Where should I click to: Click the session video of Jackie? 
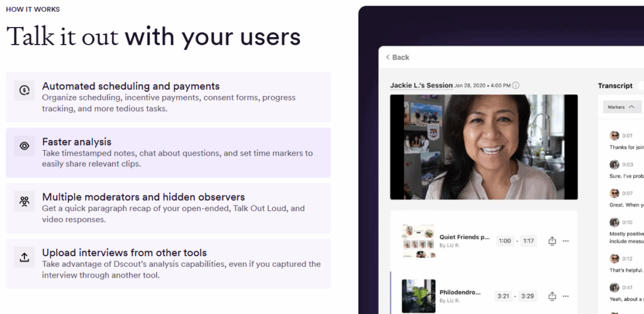point(484,147)
